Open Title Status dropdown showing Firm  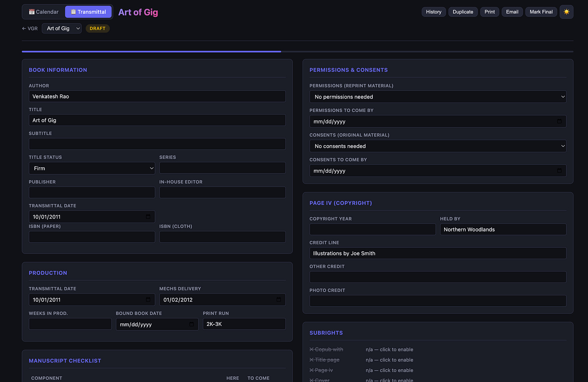tap(92, 168)
